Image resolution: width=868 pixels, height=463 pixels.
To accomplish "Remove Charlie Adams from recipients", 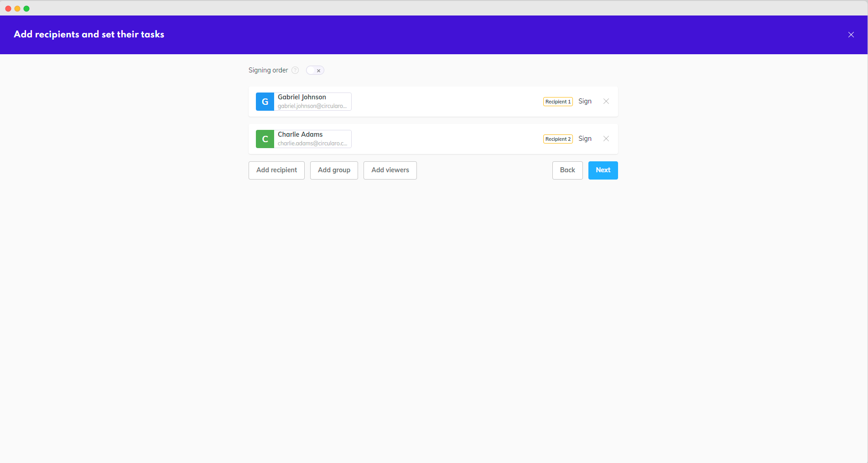I will 606,139.
